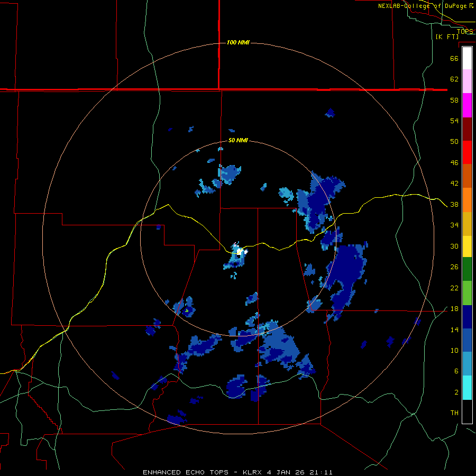Click the KLRX station identifier in caption
Screen dimensions: 476x476
tap(253, 472)
